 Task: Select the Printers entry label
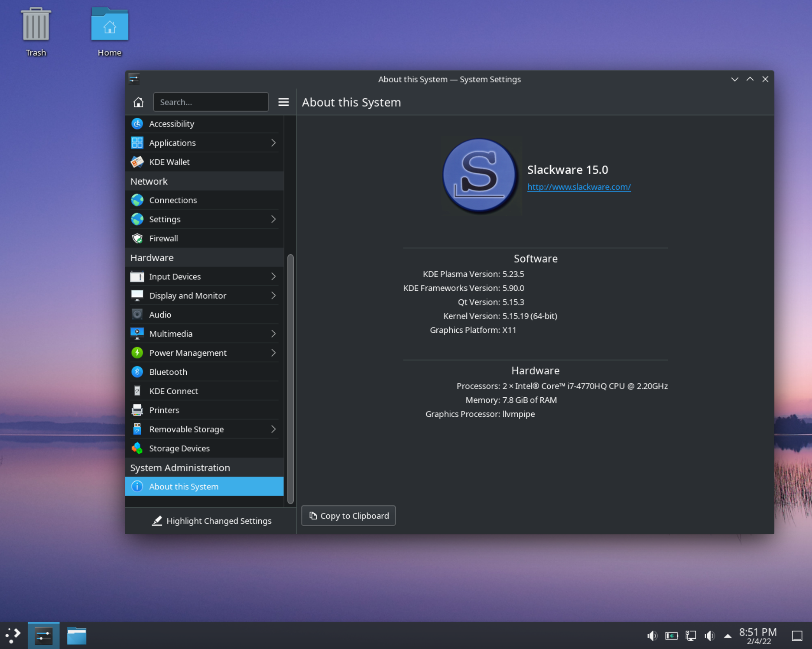pyautogui.click(x=164, y=410)
